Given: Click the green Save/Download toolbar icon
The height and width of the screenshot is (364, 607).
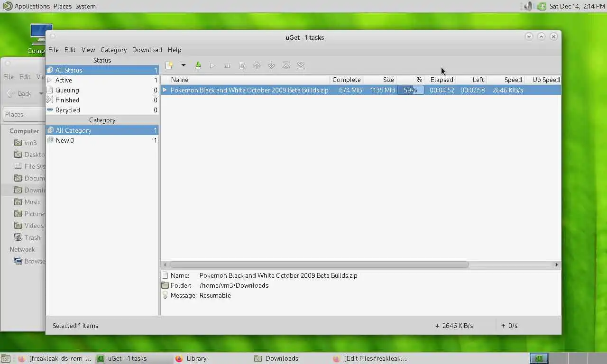Looking at the screenshot, I should 198,65.
